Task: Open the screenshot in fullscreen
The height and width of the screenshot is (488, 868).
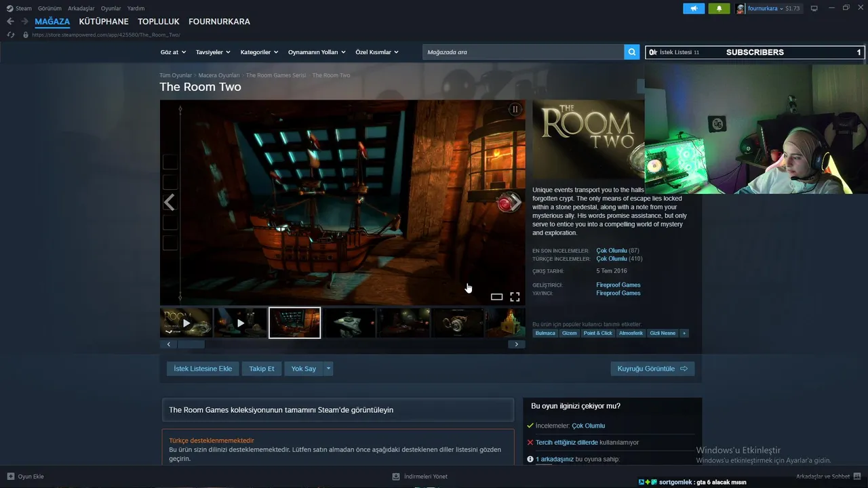Action: pos(515,297)
